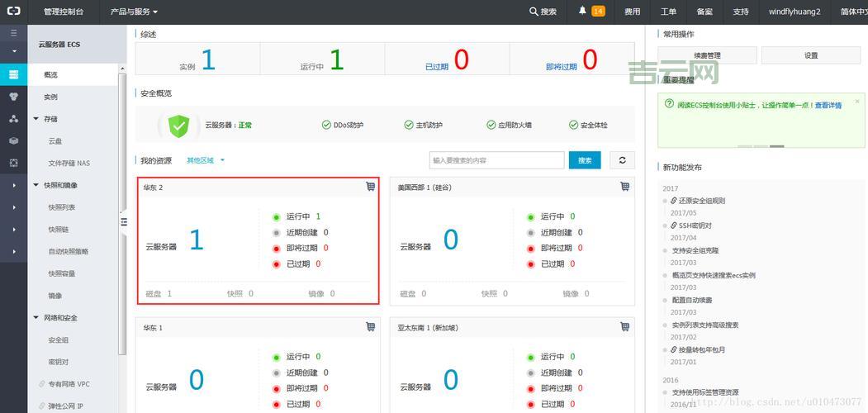Collapse the 快照和镜像 sidebar group
This screenshot has height=413, width=868.
click(36, 185)
